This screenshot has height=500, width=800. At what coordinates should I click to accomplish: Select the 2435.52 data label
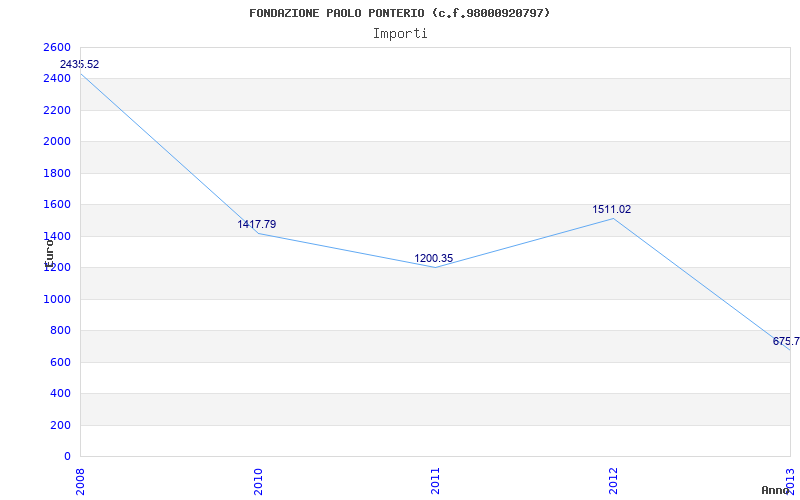pos(80,65)
